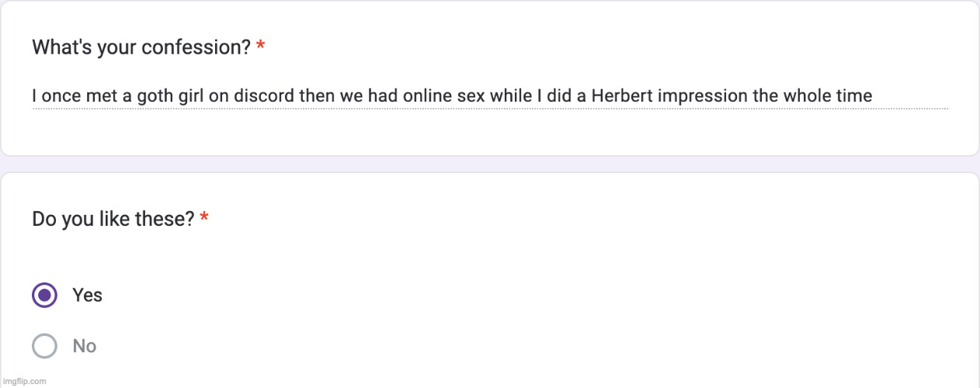This screenshot has width=980, height=388.
Task: Place cursor after "whole time" at text end
Action: pyautogui.click(x=873, y=96)
